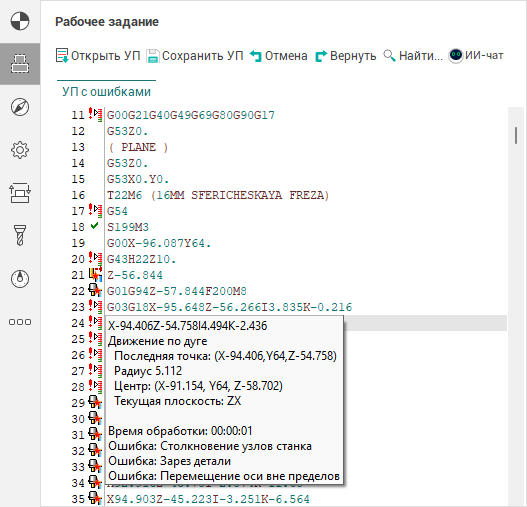This screenshot has height=507, width=527.
Task: Click the green checkmark on line 18
Action: point(94,226)
